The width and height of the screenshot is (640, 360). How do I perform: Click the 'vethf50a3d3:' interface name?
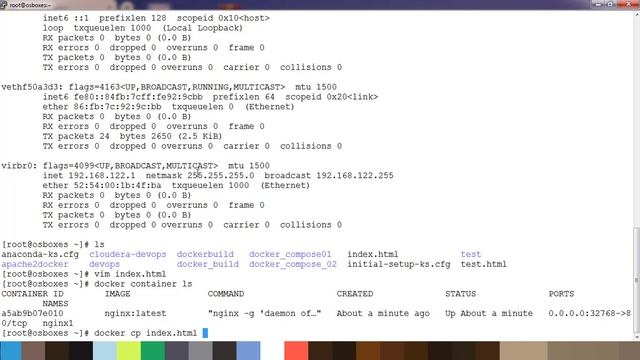32,87
